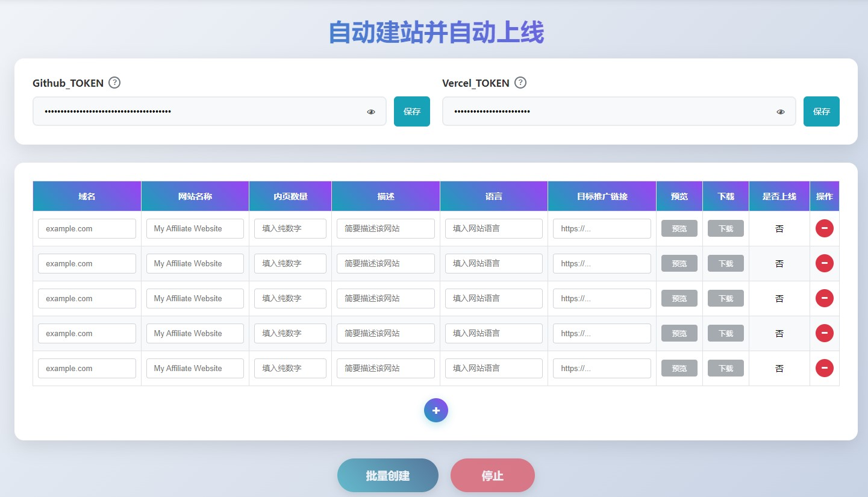Screen dimensions: 868x497
Task: Click 下载 button in the fifth row
Action: [726, 368]
